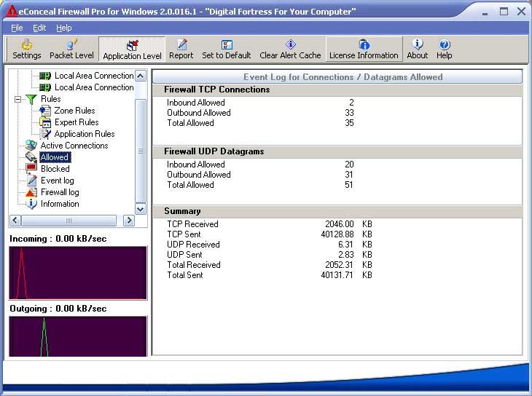This screenshot has width=532, height=396.
Task: Click the Outgoing : 0.00 kB/sec label
Action: point(58,309)
